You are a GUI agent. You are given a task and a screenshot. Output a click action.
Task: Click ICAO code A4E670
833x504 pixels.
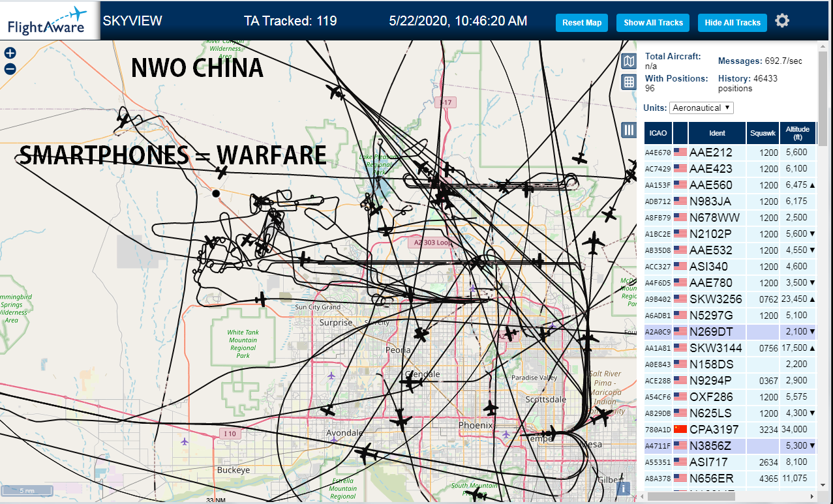point(658,153)
